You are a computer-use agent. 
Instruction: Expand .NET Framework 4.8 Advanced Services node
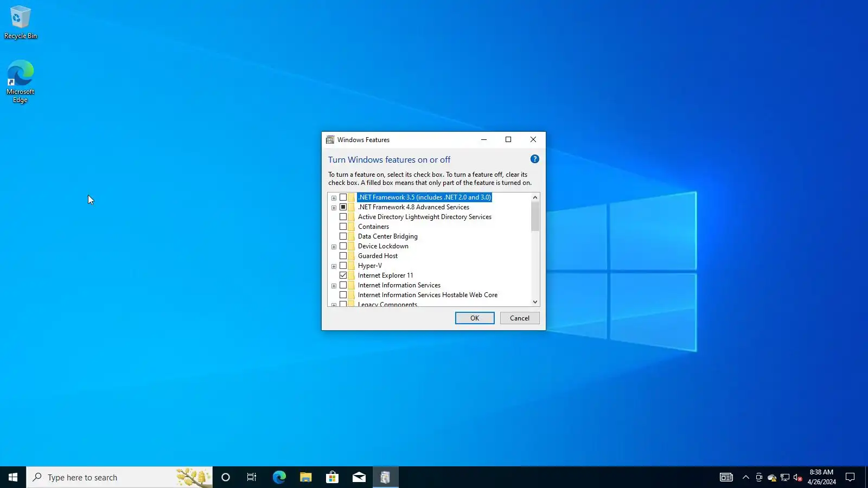coord(334,208)
